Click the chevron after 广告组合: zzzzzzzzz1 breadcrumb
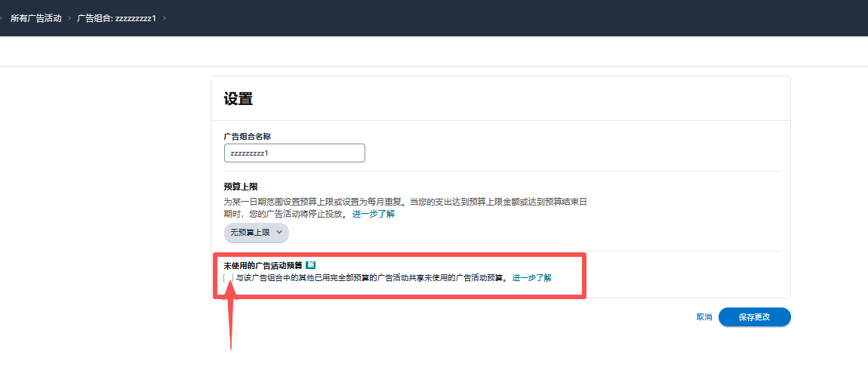This screenshot has width=868, height=377. pos(165,17)
